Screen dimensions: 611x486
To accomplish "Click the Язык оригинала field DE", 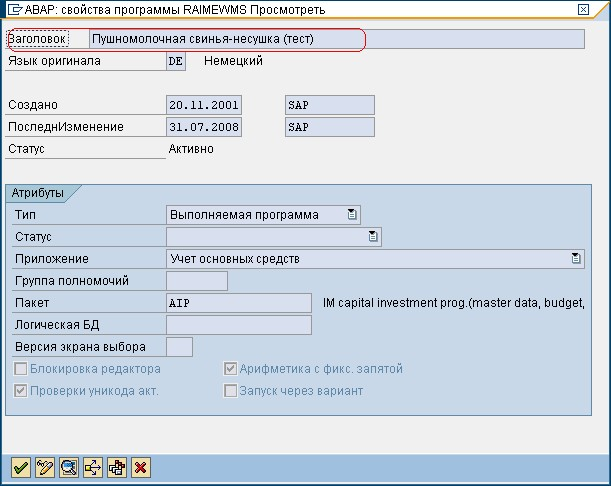I will [176, 61].
